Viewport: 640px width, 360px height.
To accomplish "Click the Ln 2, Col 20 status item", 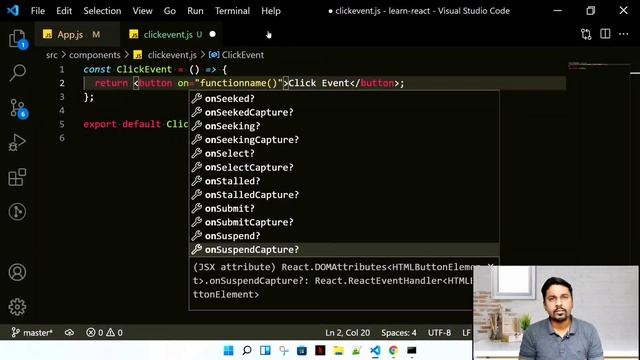I will click(347, 333).
